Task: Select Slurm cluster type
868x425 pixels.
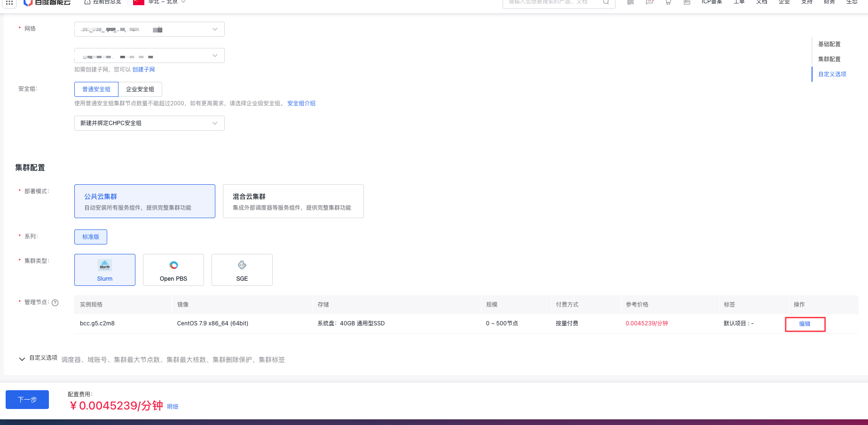Action: click(105, 270)
